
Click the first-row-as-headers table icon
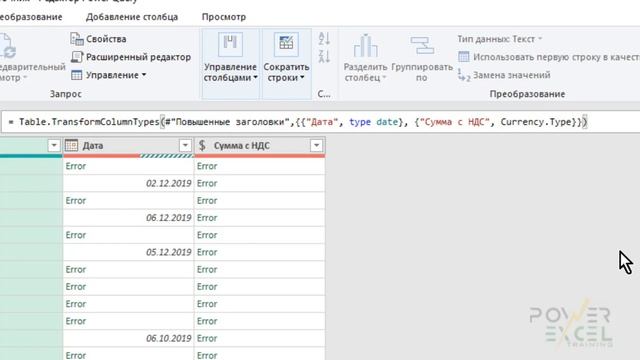pos(464,57)
